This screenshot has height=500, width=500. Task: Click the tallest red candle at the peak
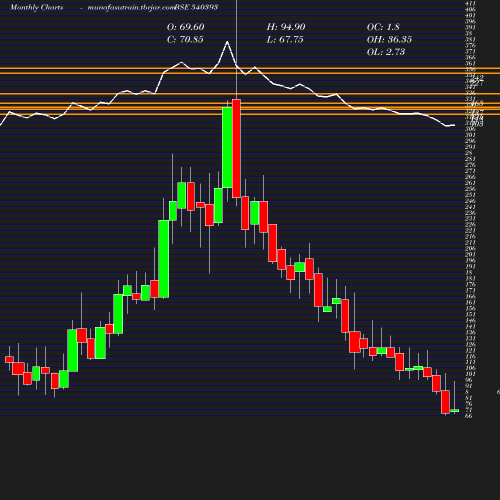(x=237, y=148)
